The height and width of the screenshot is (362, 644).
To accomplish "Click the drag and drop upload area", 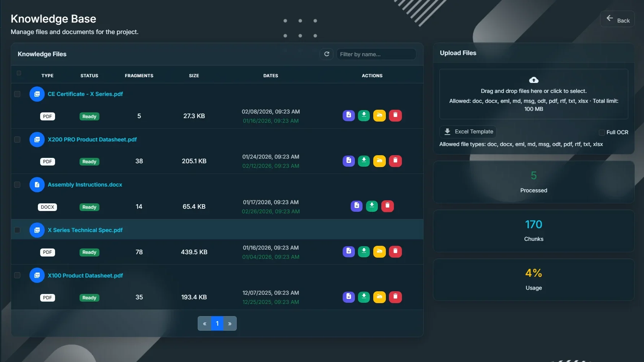I will 533,94.
